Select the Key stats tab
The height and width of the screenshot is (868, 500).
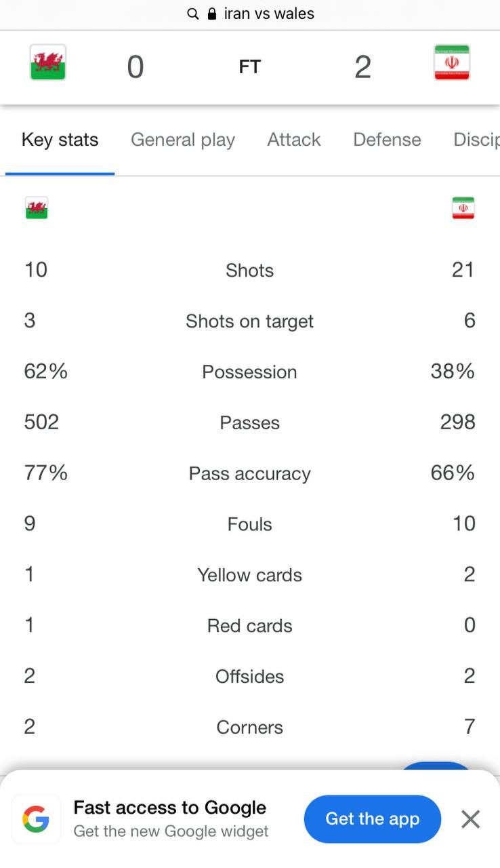(60, 140)
